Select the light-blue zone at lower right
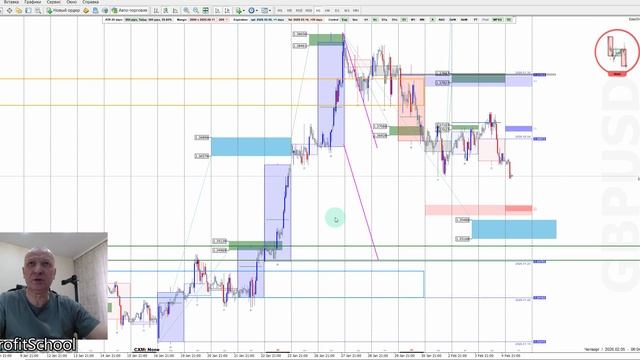Image resolution: width=640 pixels, height=360 pixels. 514,229
